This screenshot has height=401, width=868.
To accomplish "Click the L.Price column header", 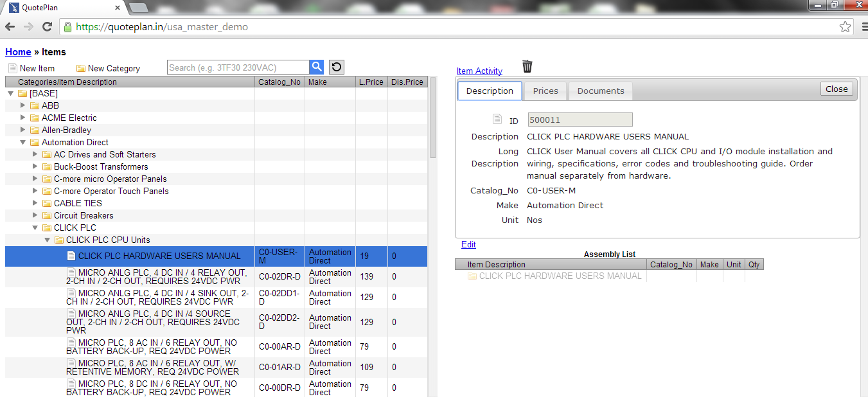I will point(371,82).
